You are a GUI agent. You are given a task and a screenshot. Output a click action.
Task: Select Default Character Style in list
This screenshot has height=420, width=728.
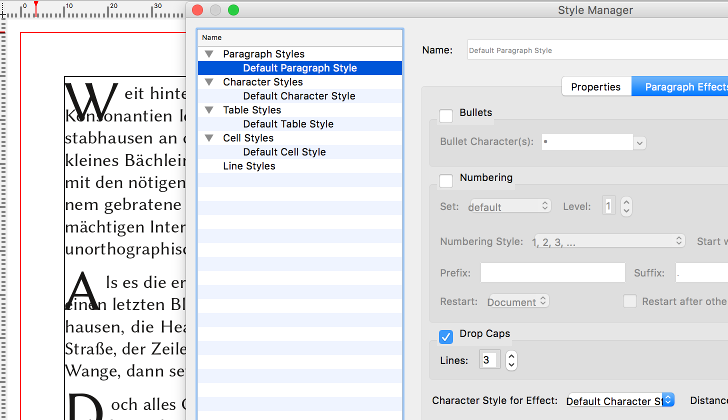[x=299, y=96]
